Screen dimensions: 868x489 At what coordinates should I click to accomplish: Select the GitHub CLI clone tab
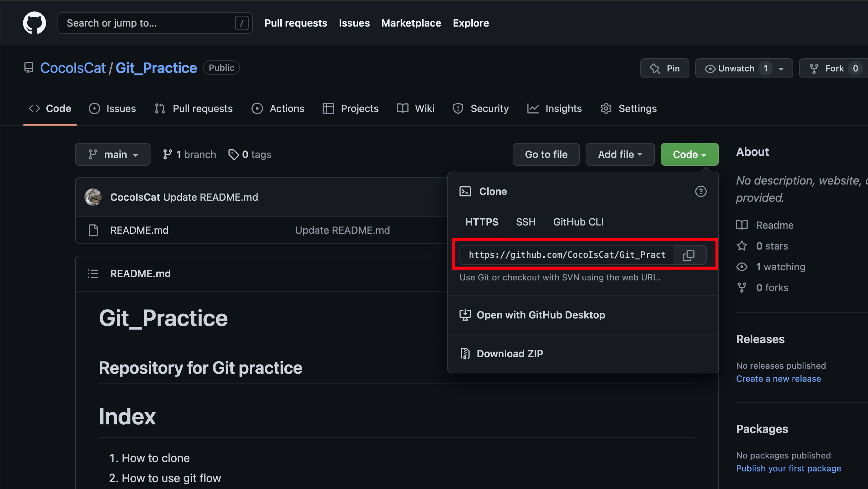[578, 222]
